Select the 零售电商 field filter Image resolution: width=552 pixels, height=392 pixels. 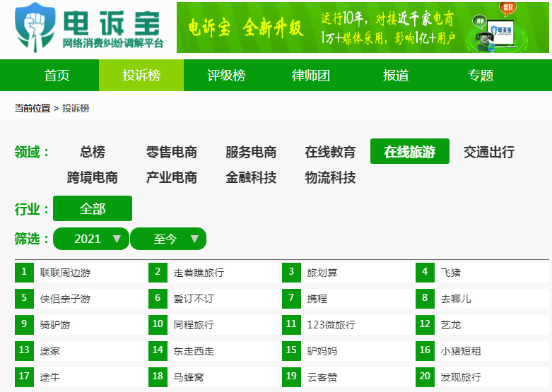click(x=172, y=152)
